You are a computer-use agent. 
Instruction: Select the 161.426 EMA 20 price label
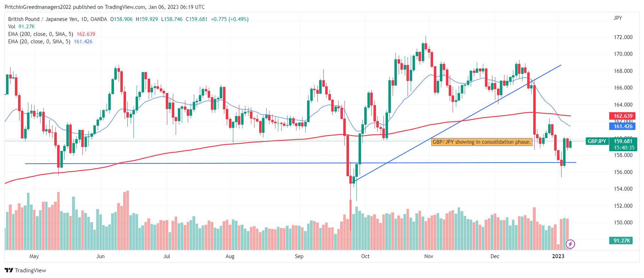(623, 126)
